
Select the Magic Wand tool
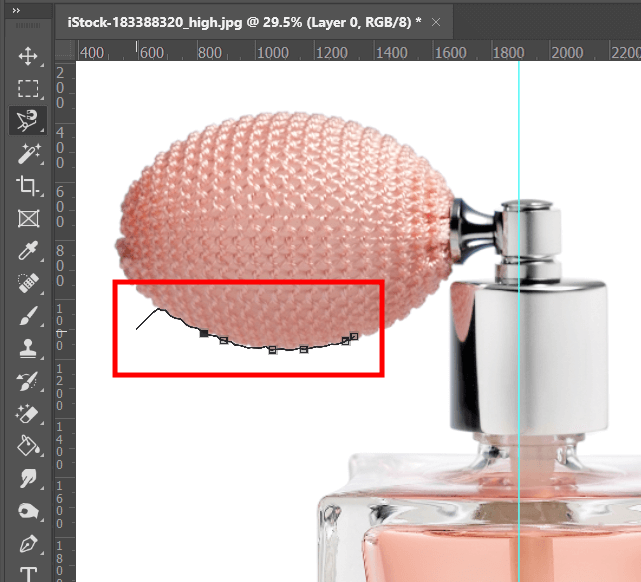(x=28, y=153)
